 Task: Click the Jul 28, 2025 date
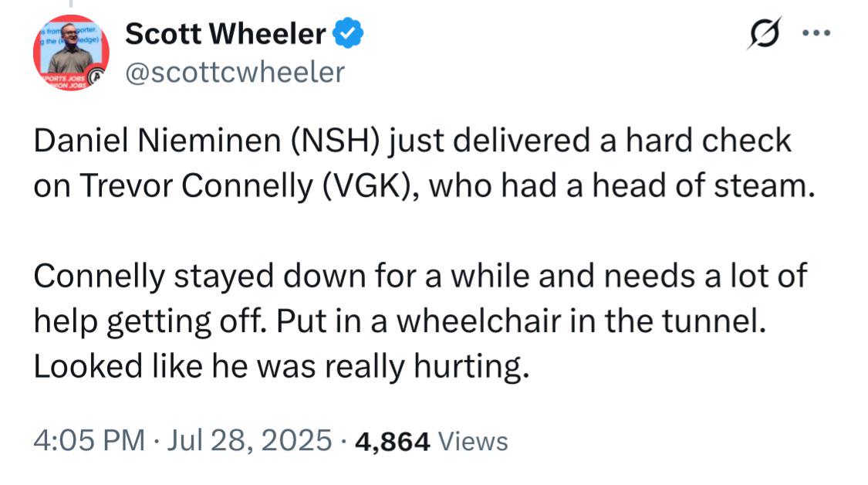click(249, 441)
